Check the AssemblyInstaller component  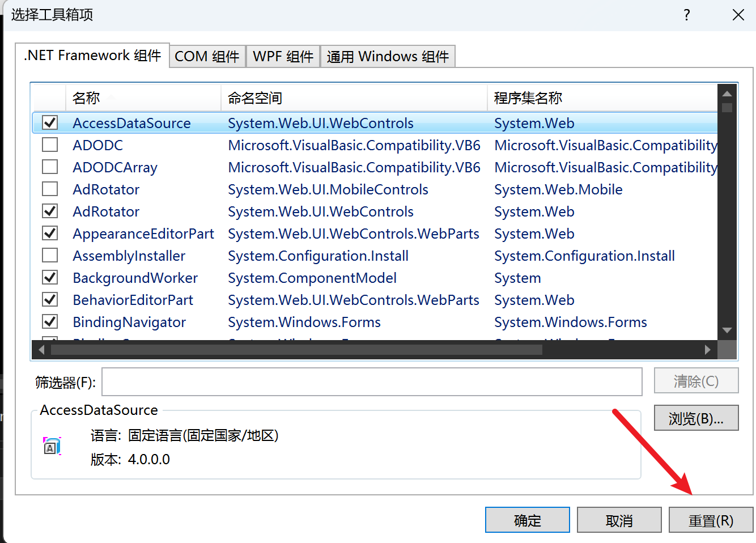click(x=50, y=256)
